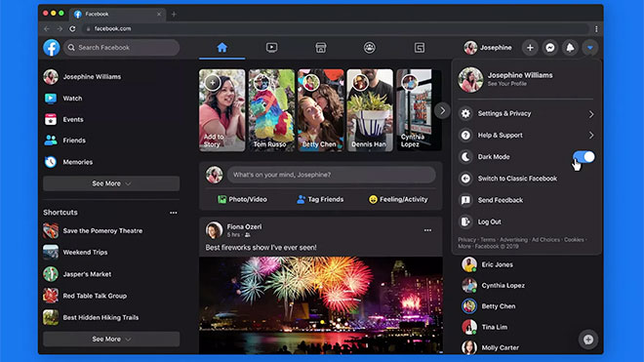This screenshot has height=362, width=644.
Task: Click the Photo/Video button
Action: (x=242, y=199)
